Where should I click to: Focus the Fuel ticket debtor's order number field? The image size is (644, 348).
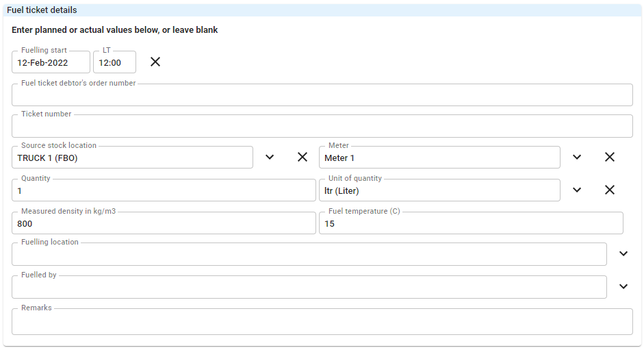click(x=322, y=95)
